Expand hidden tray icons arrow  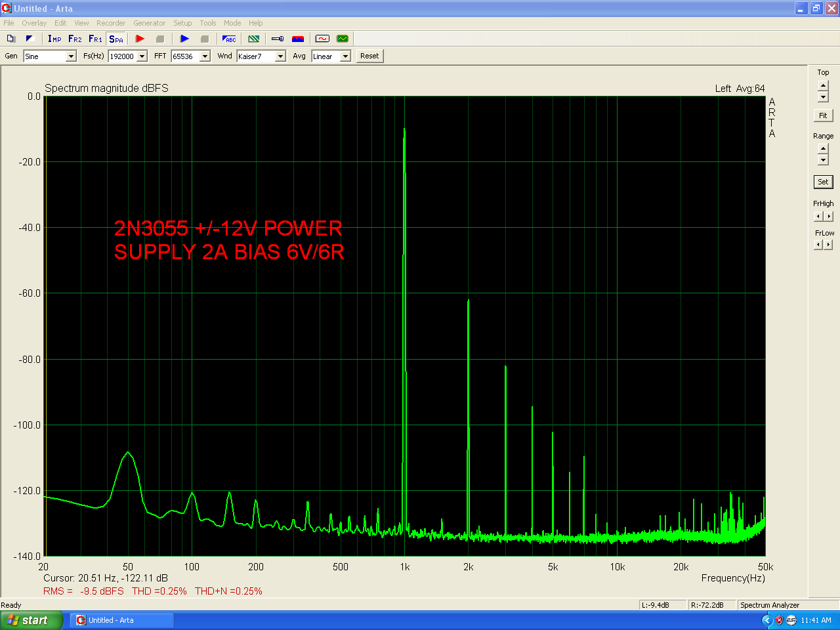[x=766, y=620]
